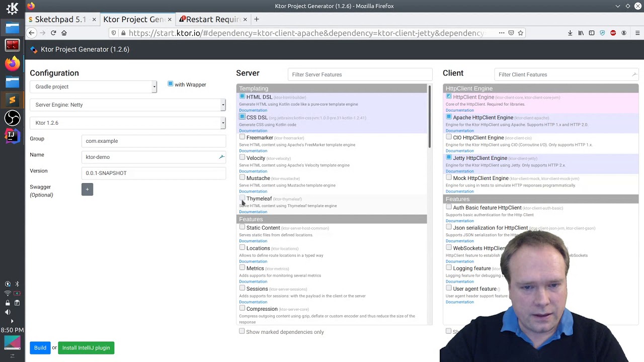Edit the Group field com.example
This screenshot has width=644, height=362.
click(153, 141)
